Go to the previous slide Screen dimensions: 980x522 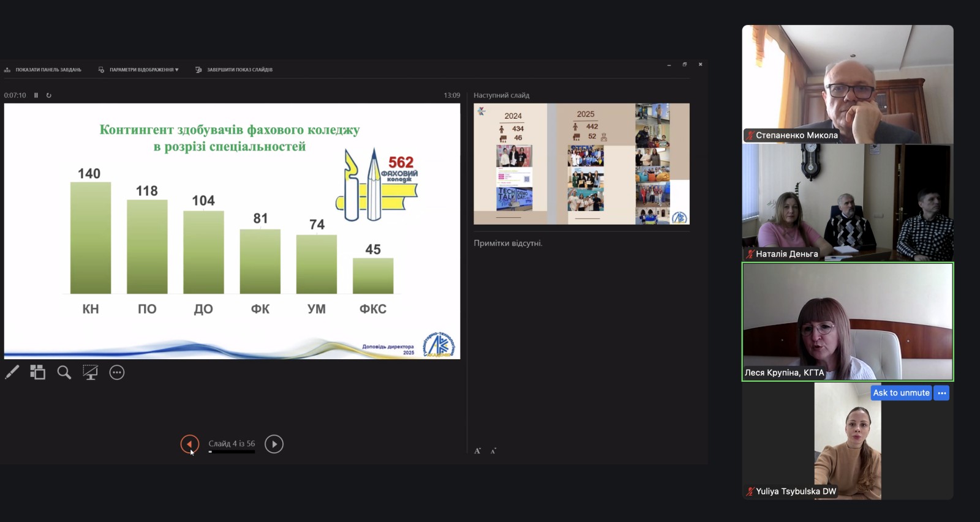pyautogui.click(x=190, y=444)
